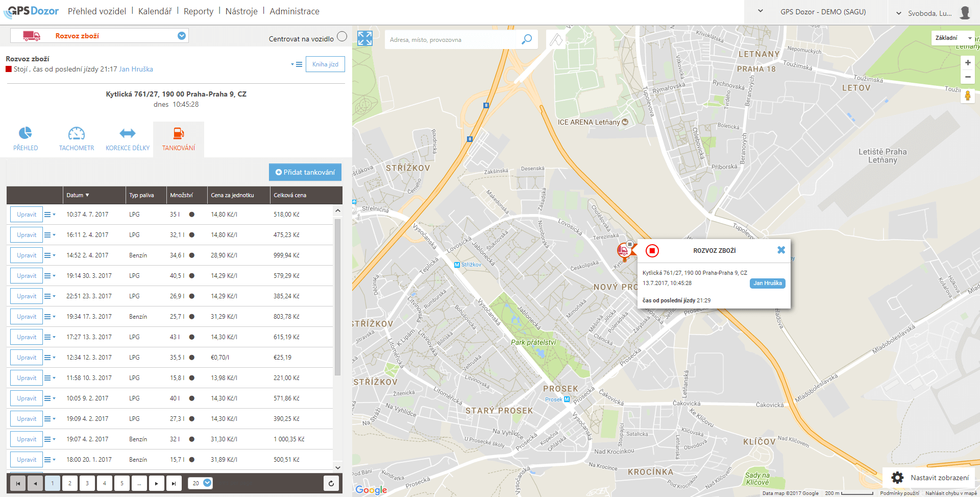The image size is (980, 497).
Task: Click the map search magnifier icon
Action: click(527, 39)
